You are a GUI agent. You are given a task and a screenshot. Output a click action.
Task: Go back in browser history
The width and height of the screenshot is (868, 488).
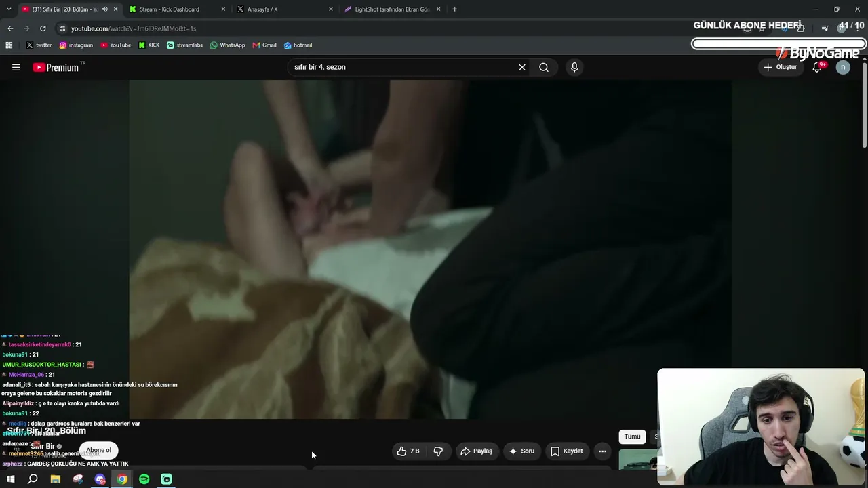tap(10, 28)
